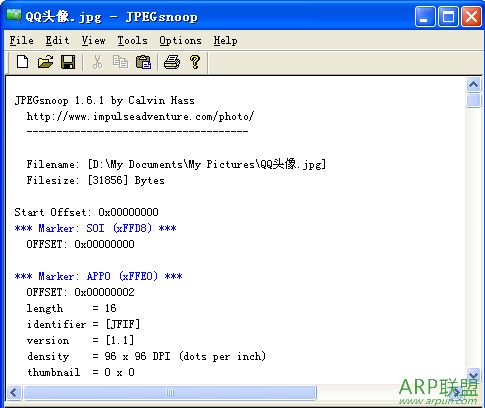
Task: Click the 'identifier = [JFIF]' line
Action: click(x=83, y=324)
